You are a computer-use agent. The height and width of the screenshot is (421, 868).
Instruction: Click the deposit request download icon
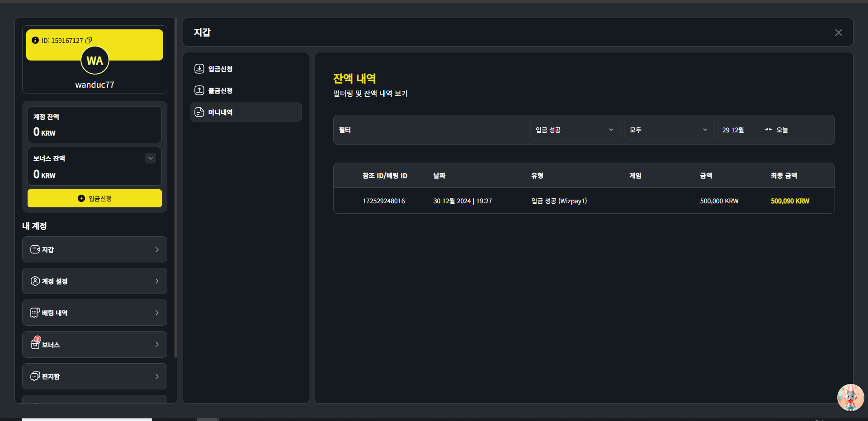[x=199, y=69]
